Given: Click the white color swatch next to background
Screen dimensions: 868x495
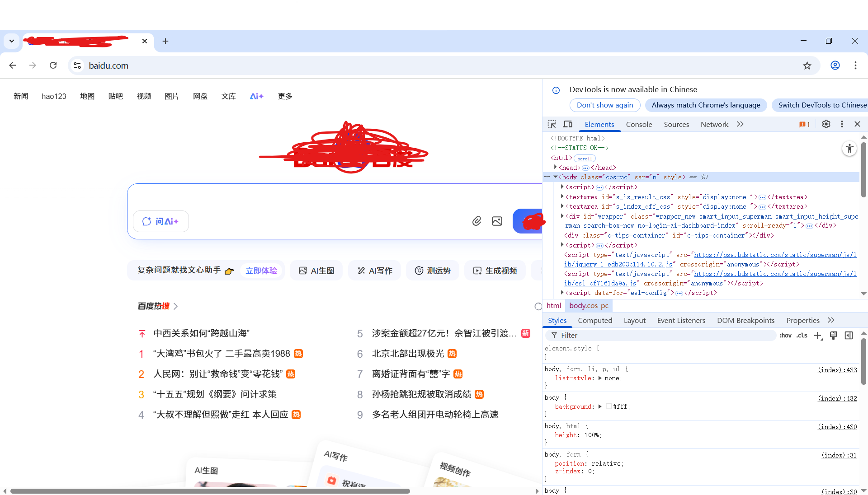Looking at the screenshot, I should (x=608, y=406).
